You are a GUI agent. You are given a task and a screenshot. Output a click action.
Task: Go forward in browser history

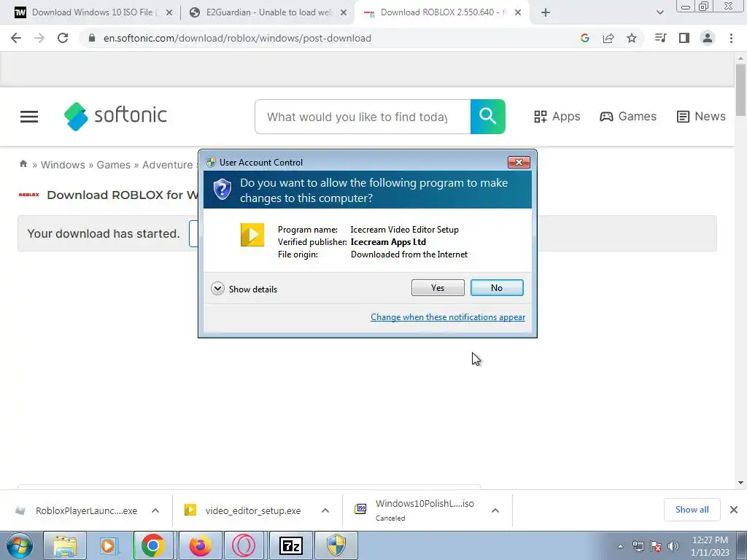click(x=39, y=38)
